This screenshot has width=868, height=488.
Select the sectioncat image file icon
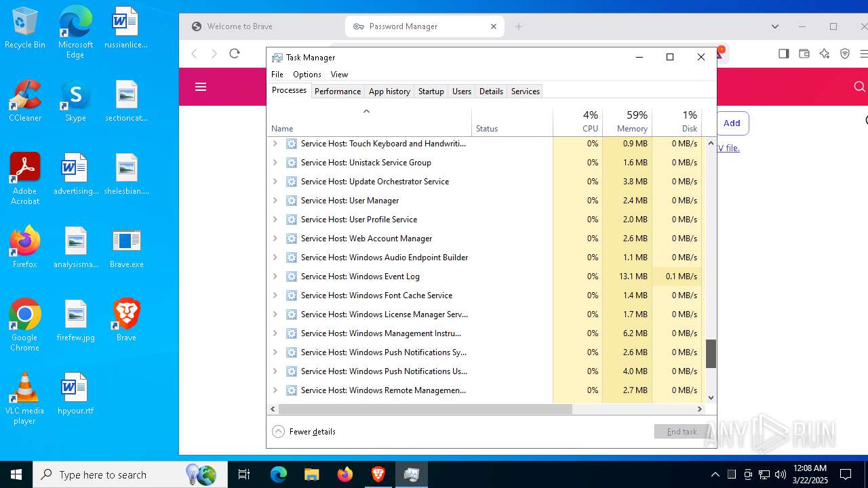click(126, 101)
